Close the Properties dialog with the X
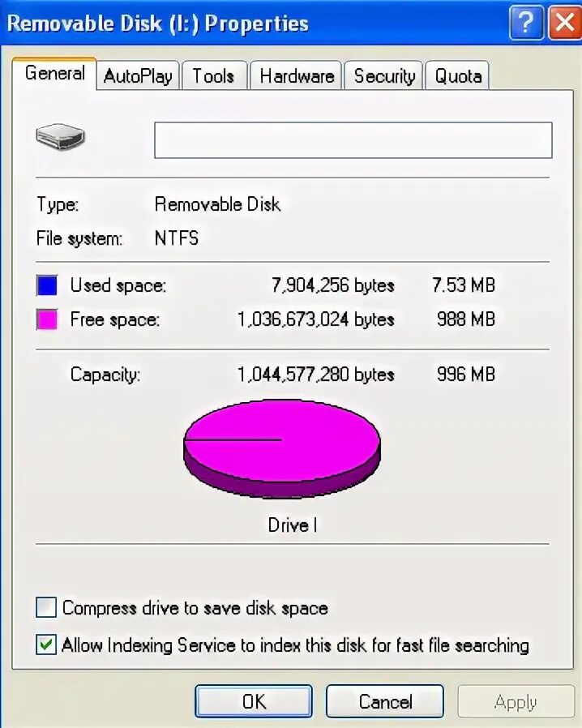582x728 pixels. [564, 23]
